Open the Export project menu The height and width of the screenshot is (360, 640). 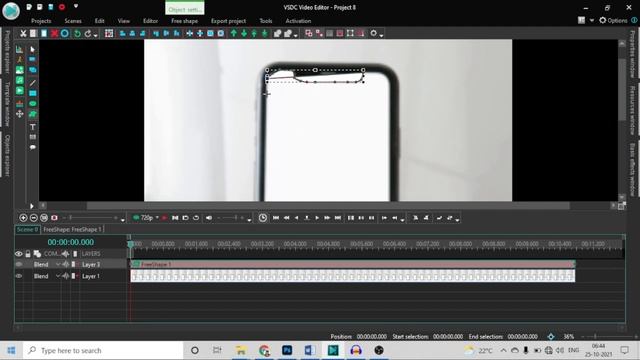tap(228, 21)
